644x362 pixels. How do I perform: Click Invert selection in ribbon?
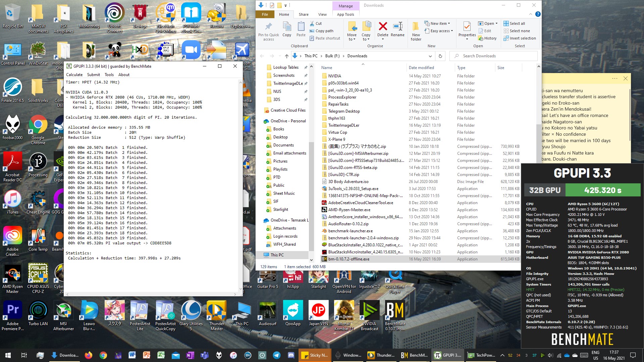click(520, 38)
